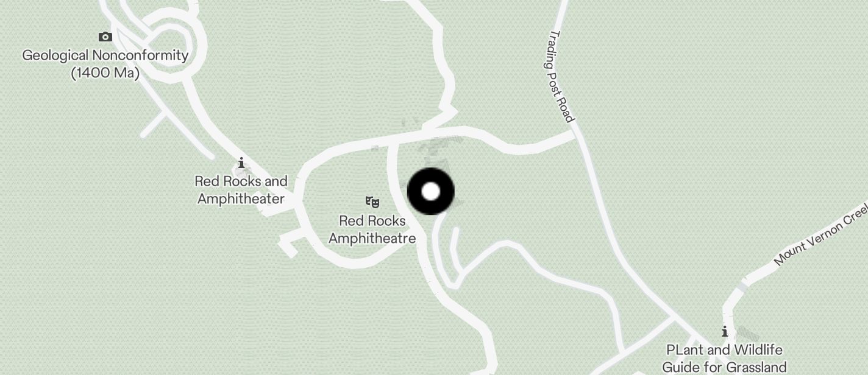This screenshot has width=868, height=375.
Task: Select the info icon above Red Rocks and Amphitheater
Action: [241, 163]
